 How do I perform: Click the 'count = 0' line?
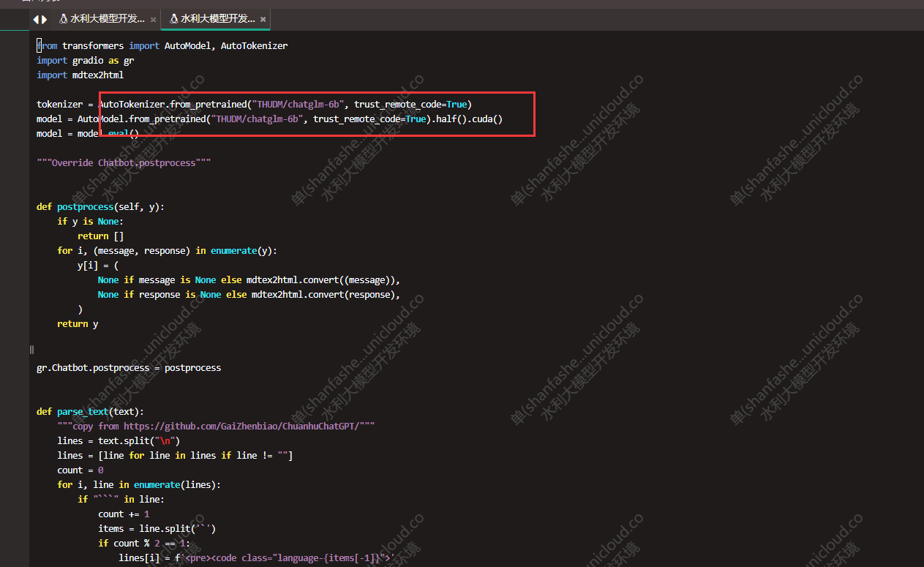tap(80, 470)
